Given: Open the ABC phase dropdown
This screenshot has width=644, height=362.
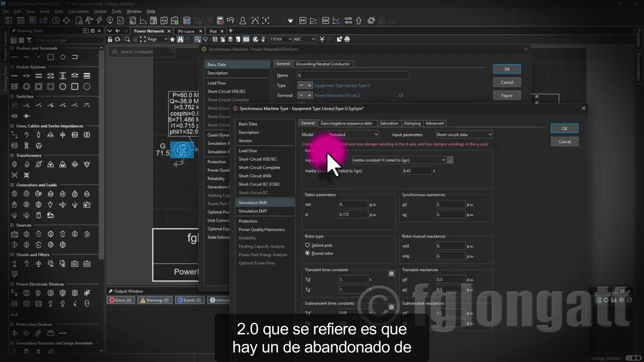Looking at the screenshot, I should (x=304, y=39).
